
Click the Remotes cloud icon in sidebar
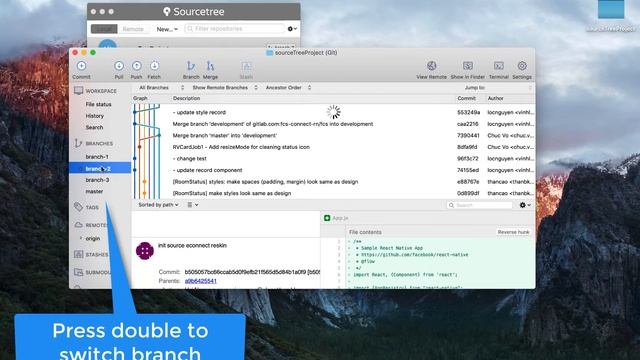click(78, 225)
